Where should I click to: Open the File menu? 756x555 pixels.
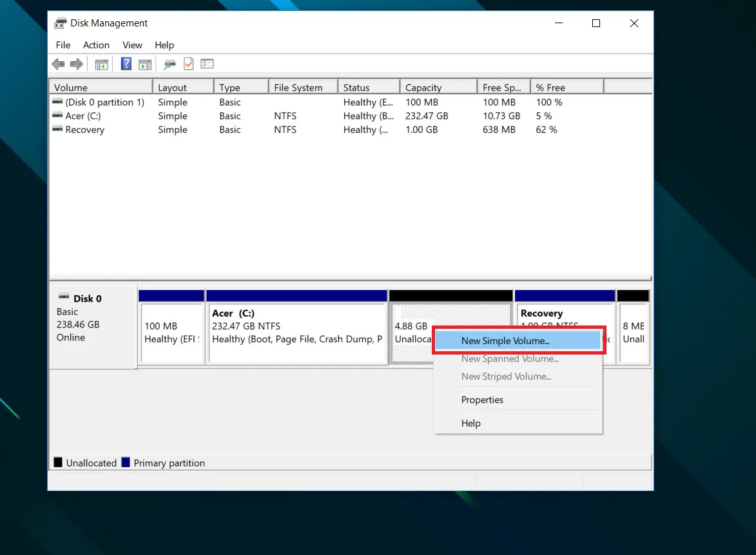(x=63, y=45)
